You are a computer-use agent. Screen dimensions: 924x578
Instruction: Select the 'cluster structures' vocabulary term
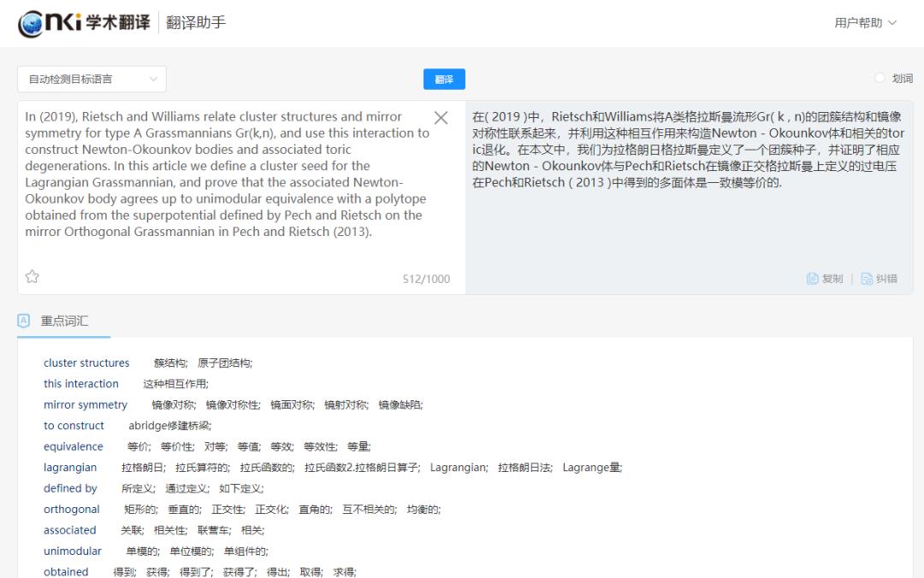[86, 363]
